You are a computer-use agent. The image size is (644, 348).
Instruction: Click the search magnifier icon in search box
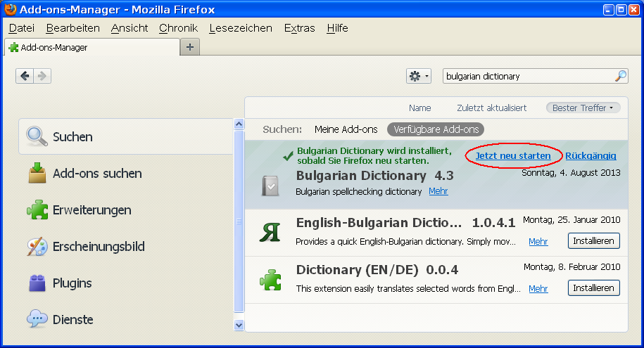[x=621, y=76]
